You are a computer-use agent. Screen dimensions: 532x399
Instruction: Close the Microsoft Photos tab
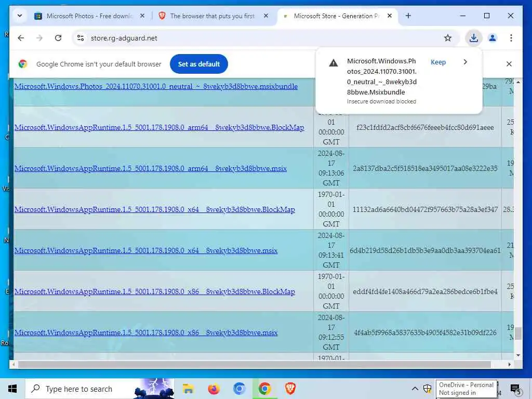point(142,16)
